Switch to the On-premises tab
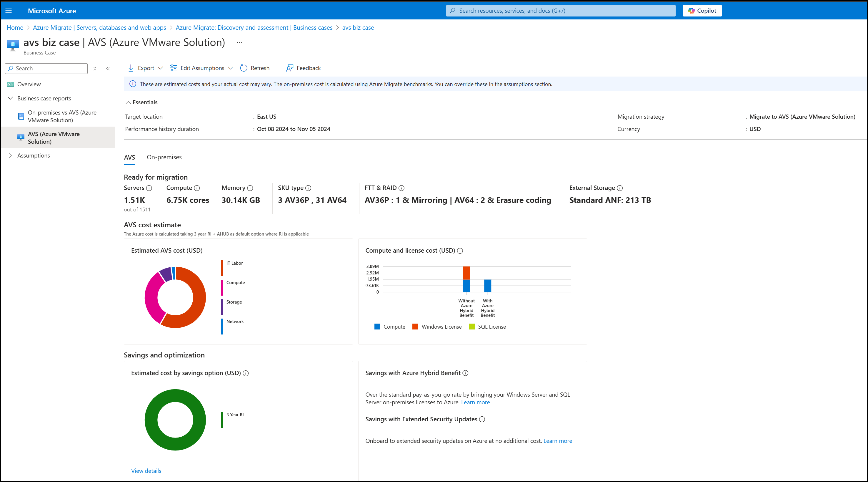 164,157
